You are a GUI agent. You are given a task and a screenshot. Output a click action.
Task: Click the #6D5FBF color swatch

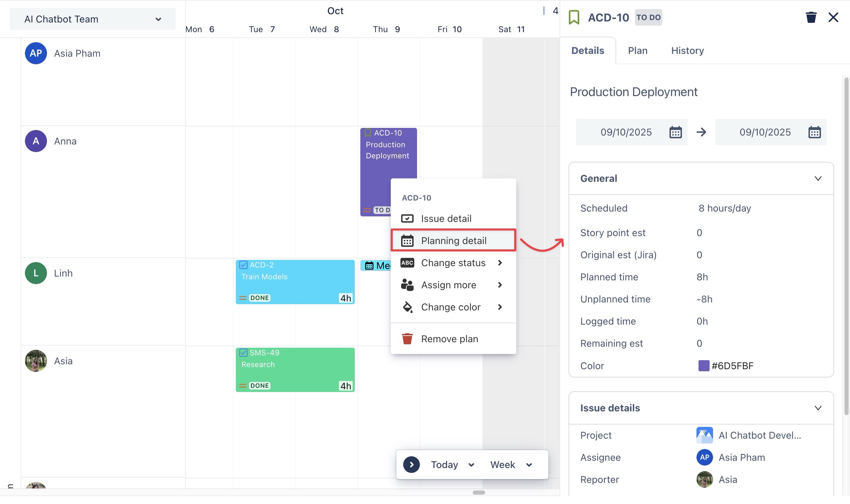704,366
